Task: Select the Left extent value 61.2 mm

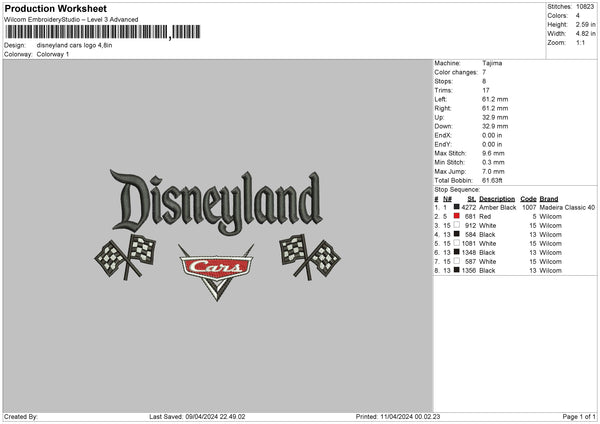Action: point(495,99)
